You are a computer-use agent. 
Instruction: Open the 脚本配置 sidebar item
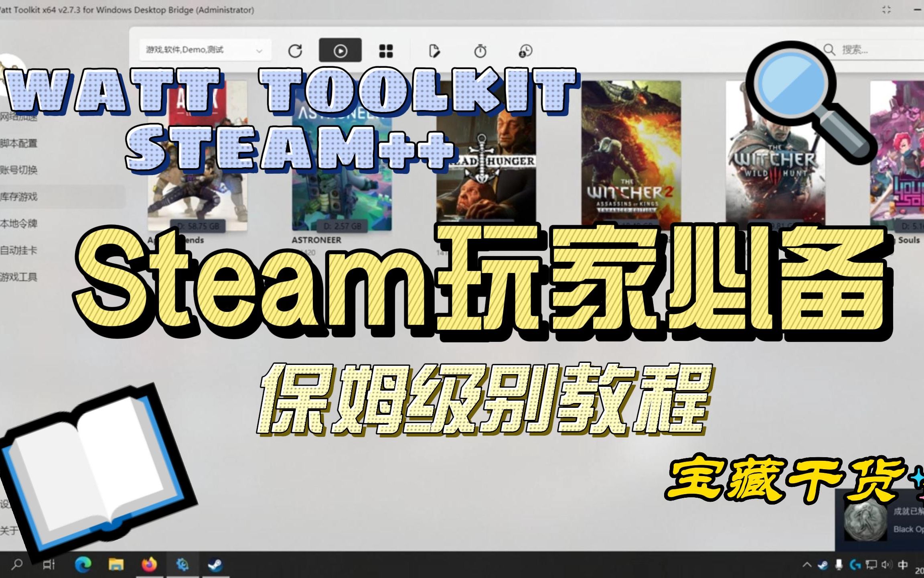tap(19, 143)
